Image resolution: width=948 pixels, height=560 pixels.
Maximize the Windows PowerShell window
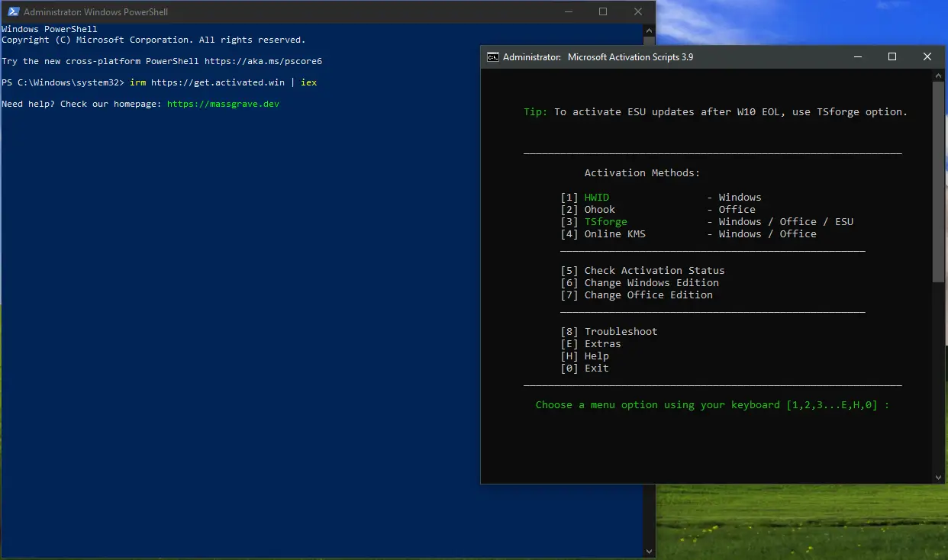(x=603, y=12)
